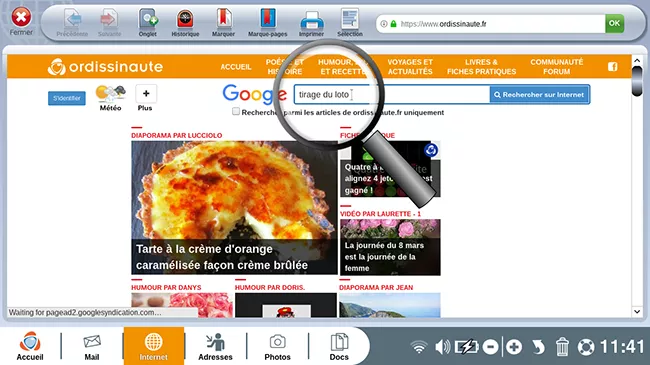Image resolution: width=650 pixels, height=365 pixels.
Task: Open a new tab with Onglet icon
Action: click(x=148, y=23)
